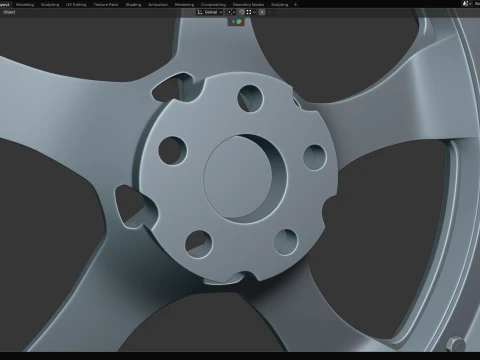Switch to the Geometry Nodes workspace tab

248,5
